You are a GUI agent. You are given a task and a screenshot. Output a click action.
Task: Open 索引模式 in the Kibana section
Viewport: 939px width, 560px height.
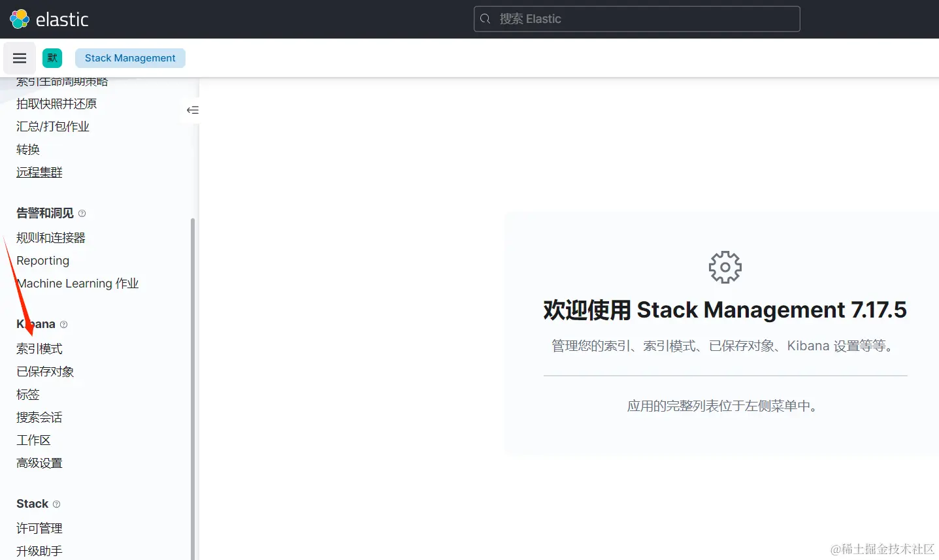tap(39, 348)
